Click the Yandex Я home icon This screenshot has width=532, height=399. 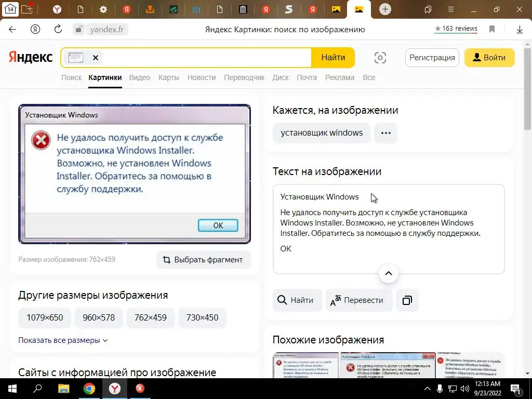click(35, 30)
